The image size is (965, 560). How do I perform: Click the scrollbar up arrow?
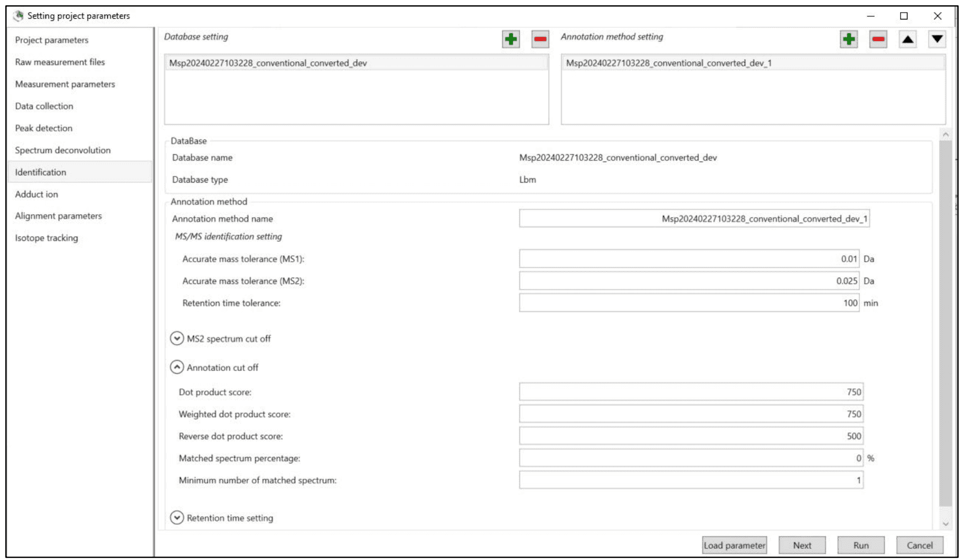click(945, 135)
